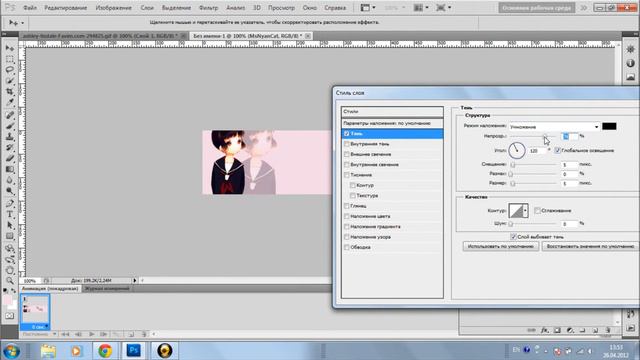Viewport: 640px width, 360px height.
Task: Click the shadow color swatch
Action: (609, 127)
